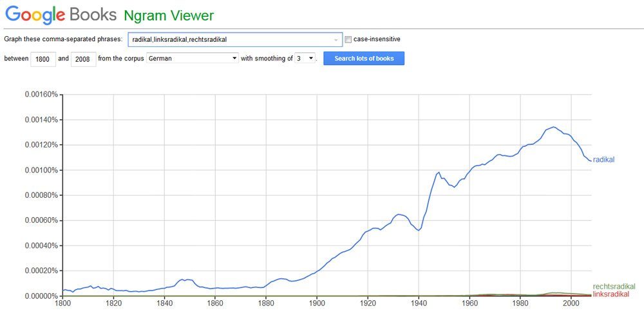
Task: Click the radikal curve peak near 1993
Action: point(553,127)
